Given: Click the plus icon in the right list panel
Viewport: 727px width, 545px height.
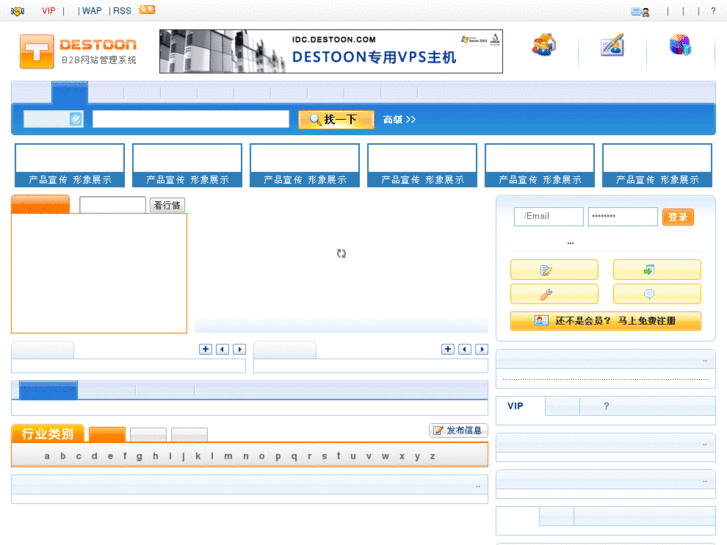Looking at the screenshot, I should (448, 349).
